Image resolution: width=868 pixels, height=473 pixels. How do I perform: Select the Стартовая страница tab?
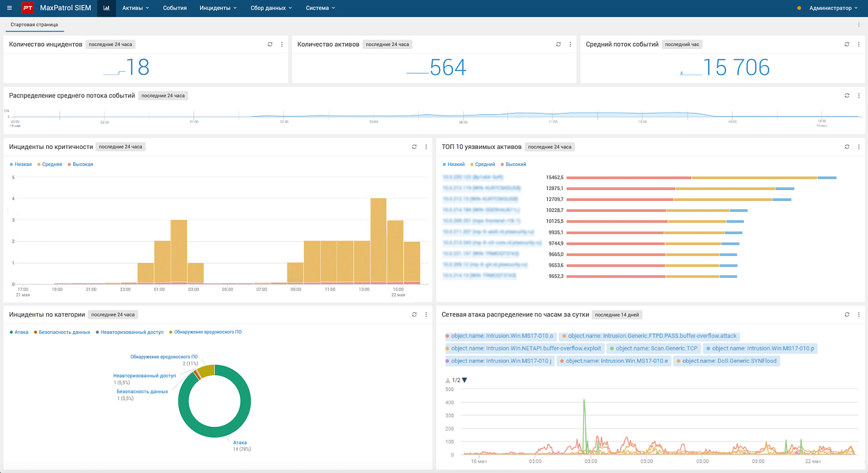(34, 25)
